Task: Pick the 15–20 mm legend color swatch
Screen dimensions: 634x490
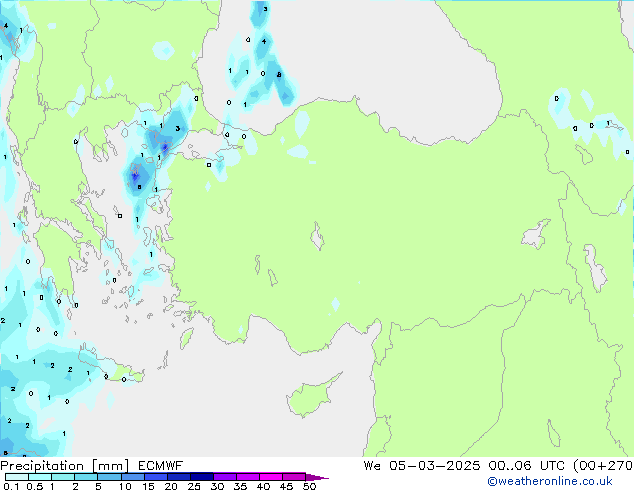Action: [x=156, y=477]
